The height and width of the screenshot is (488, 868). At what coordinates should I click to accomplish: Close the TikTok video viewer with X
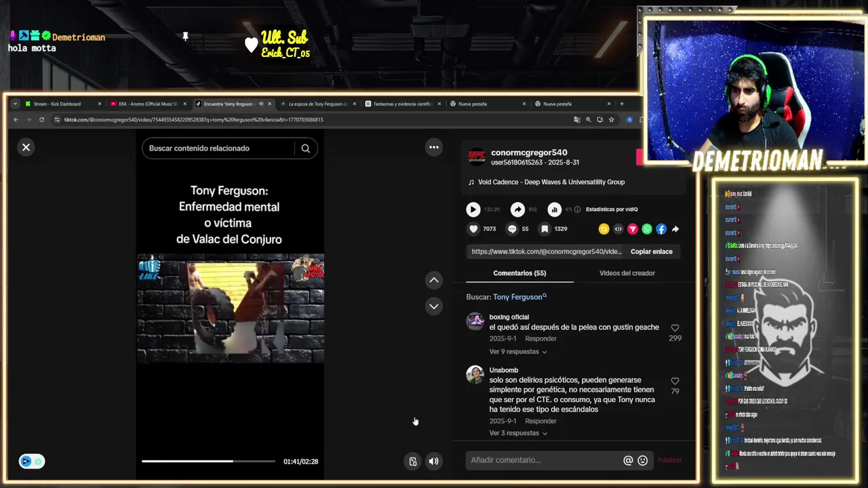point(26,147)
